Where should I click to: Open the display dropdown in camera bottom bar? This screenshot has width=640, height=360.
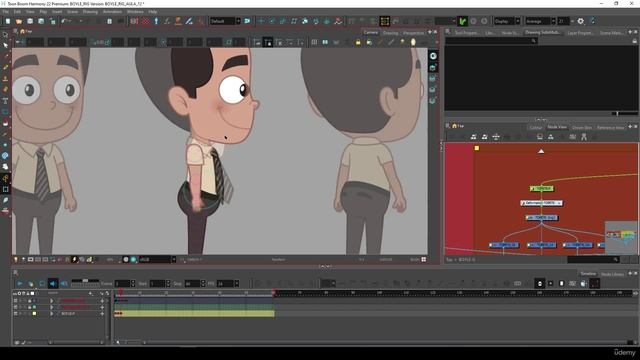[x=158, y=260]
